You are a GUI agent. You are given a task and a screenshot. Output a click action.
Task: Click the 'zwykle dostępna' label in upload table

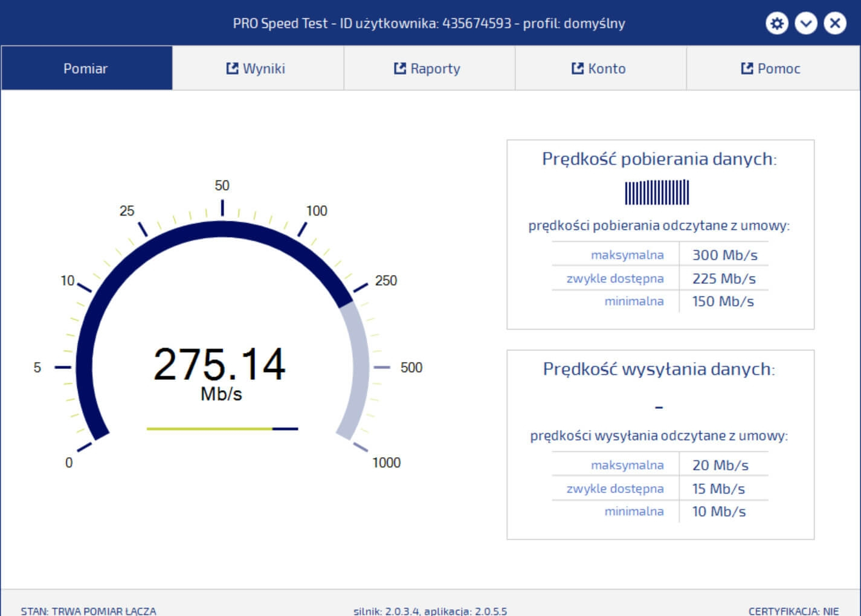615,489
